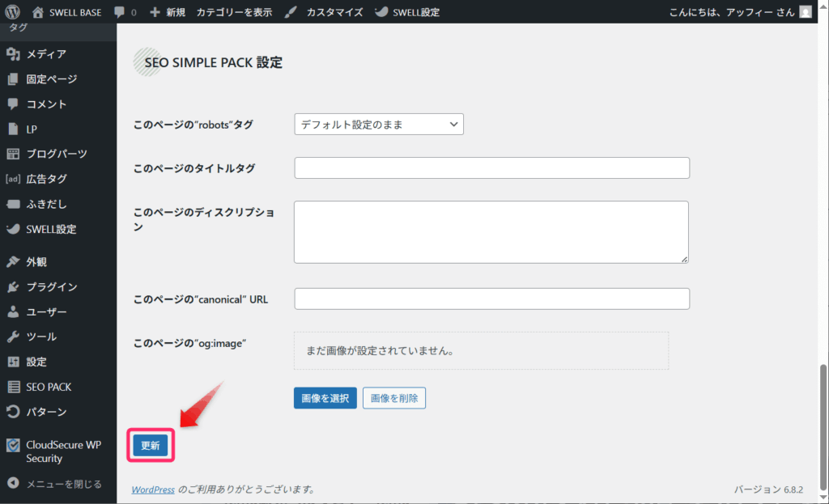829x504 pixels.
Task: Click こんにちは、アッフィー さん greeting
Action: click(732, 11)
